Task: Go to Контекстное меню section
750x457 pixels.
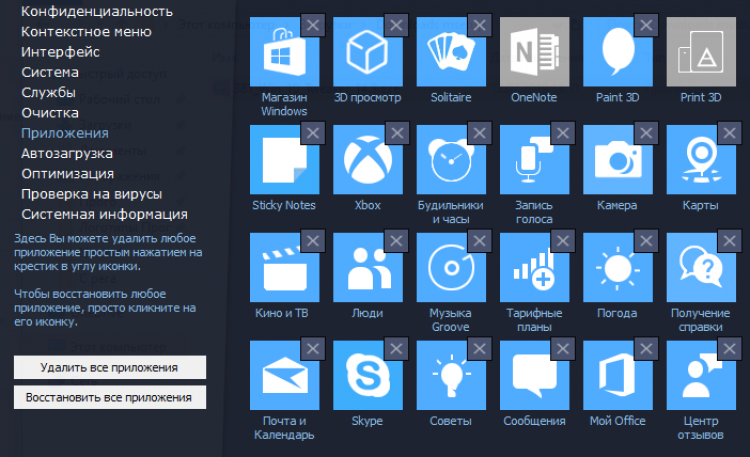Action: click(x=86, y=32)
